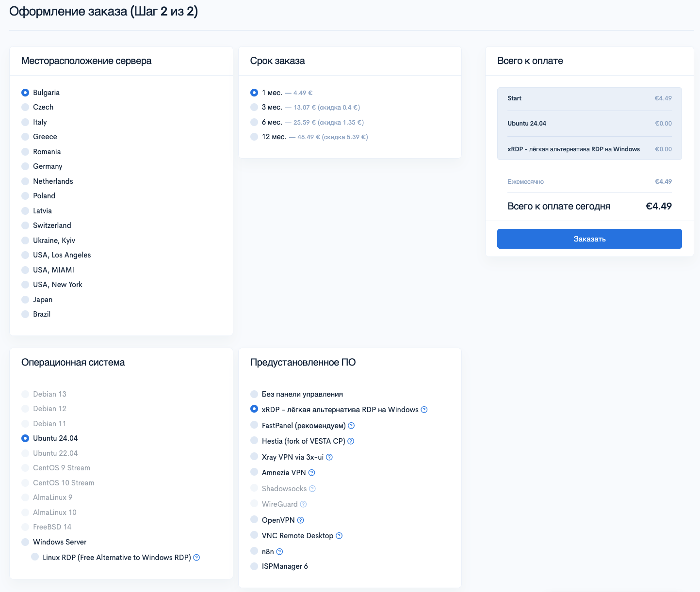Pick USA, MIAMI location

[25, 270]
